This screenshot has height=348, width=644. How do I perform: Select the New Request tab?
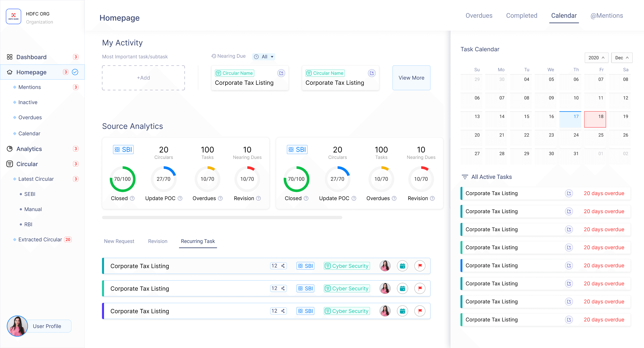119,241
